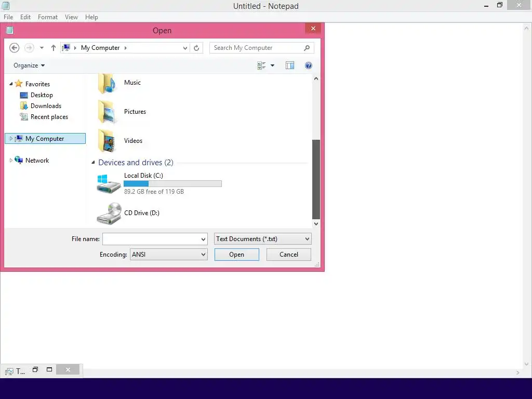Collapse the Devices and drives group
Screen dimensions: 532x399
tap(93, 163)
